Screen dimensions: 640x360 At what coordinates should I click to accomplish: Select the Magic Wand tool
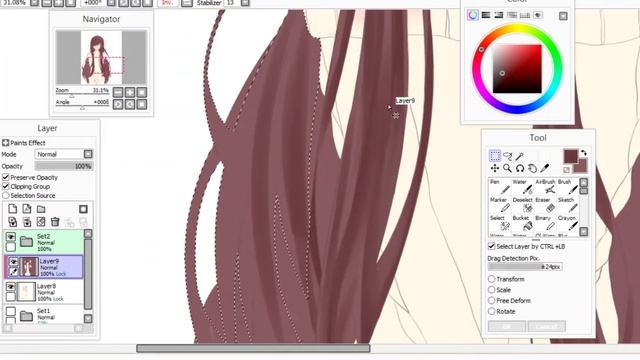[x=520, y=156]
